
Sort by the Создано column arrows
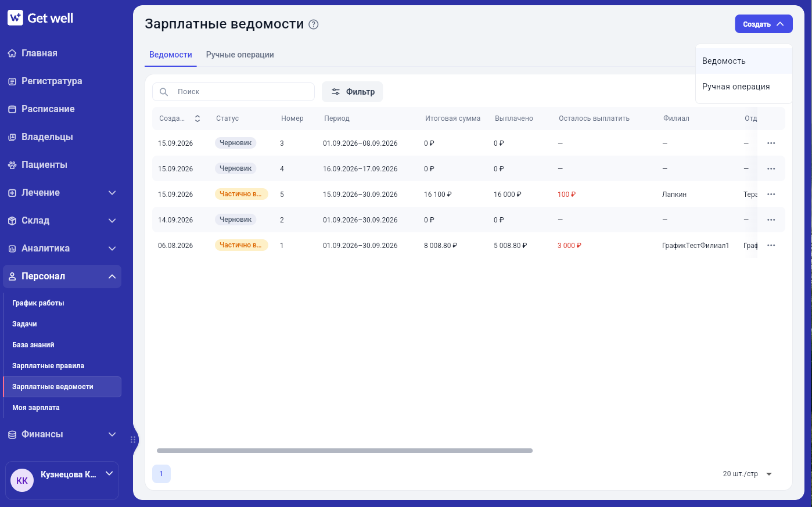197,118
